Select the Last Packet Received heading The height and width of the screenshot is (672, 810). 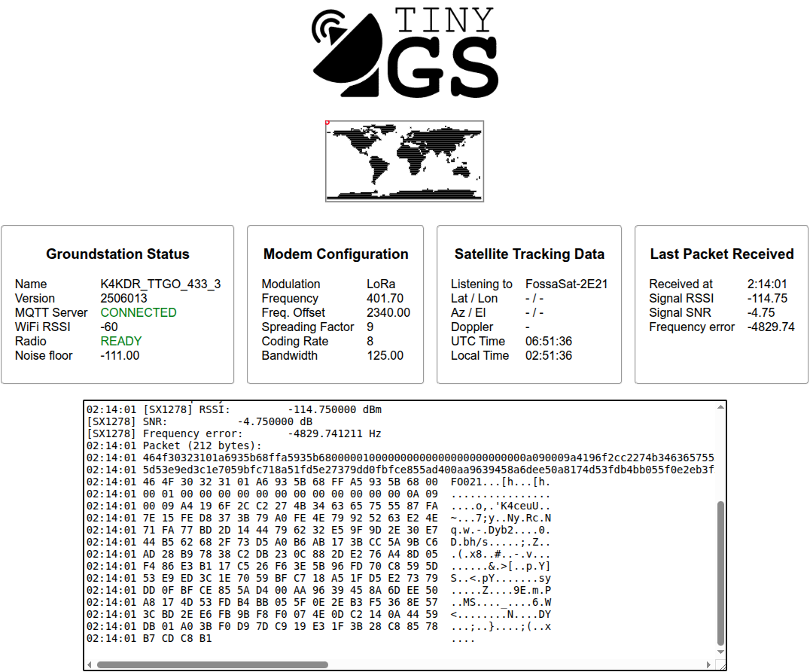click(722, 254)
